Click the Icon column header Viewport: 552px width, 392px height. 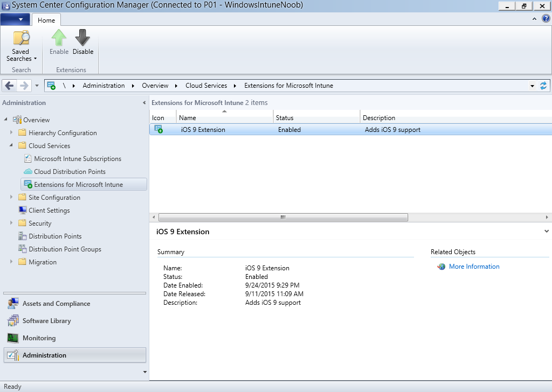163,118
